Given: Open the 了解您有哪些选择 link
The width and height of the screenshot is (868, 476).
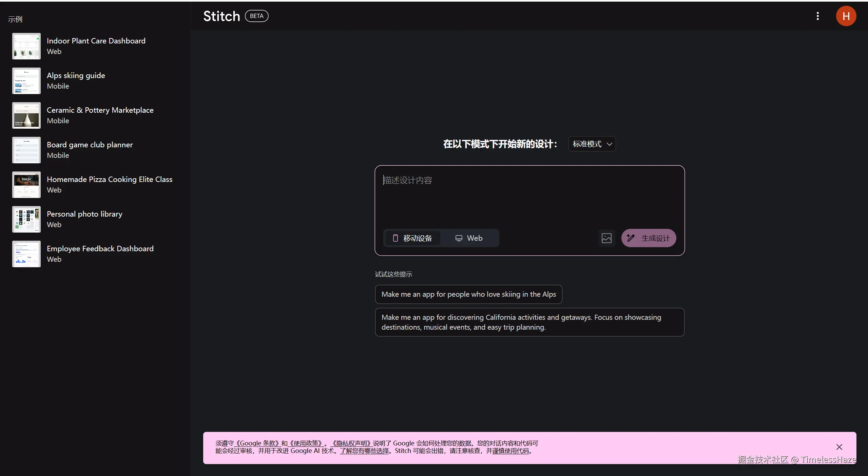Looking at the screenshot, I should pos(365,451).
